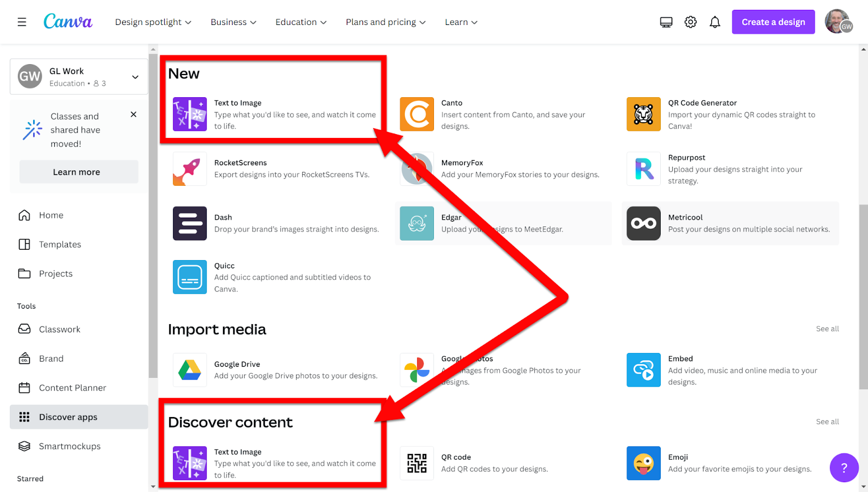The width and height of the screenshot is (868, 492).
Task: Open the RocketScreens app icon
Action: click(190, 169)
